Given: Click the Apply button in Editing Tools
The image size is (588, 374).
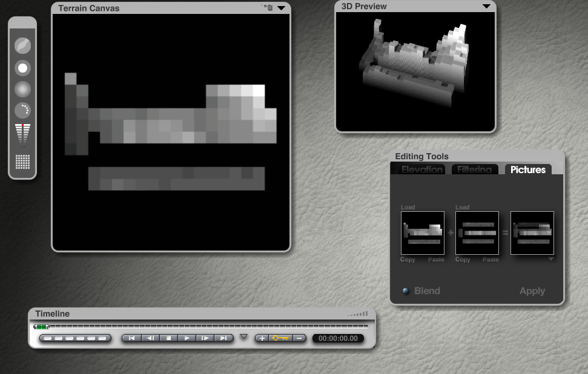Looking at the screenshot, I should [532, 291].
